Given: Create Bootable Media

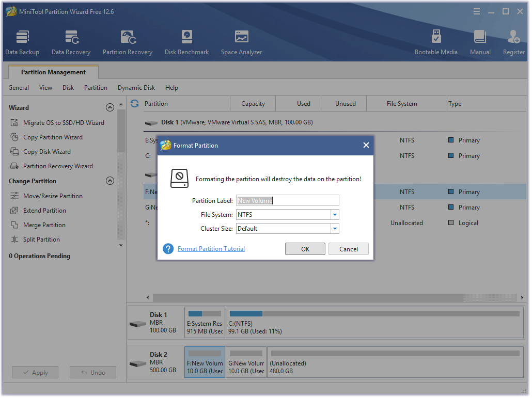Looking at the screenshot, I should click(x=436, y=42).
